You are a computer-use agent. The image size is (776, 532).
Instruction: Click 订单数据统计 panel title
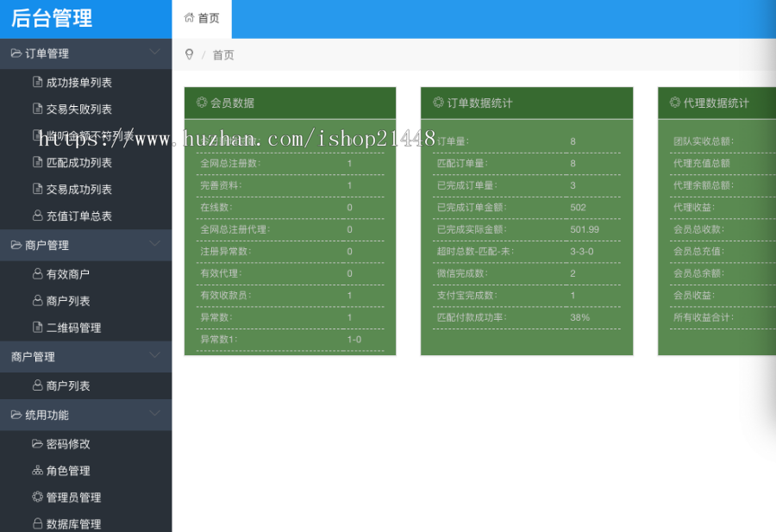coord(479,103)
